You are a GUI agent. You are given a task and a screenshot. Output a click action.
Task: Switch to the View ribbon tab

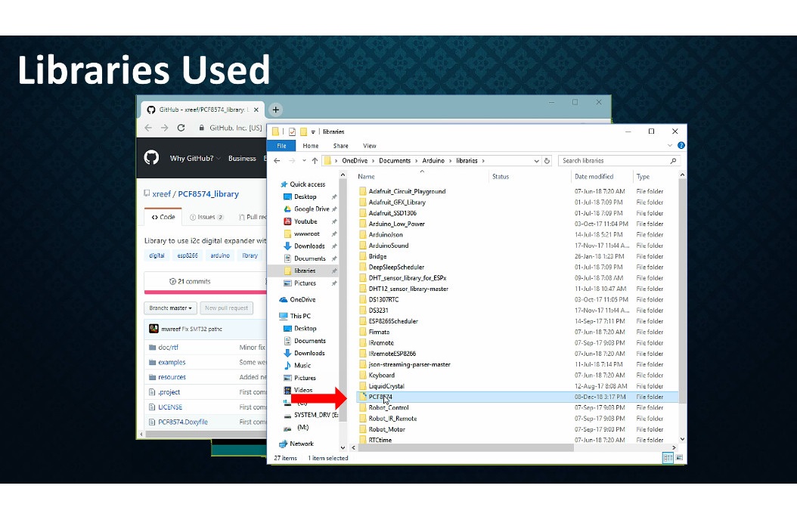pyautogui.click(x=370, y=146)
